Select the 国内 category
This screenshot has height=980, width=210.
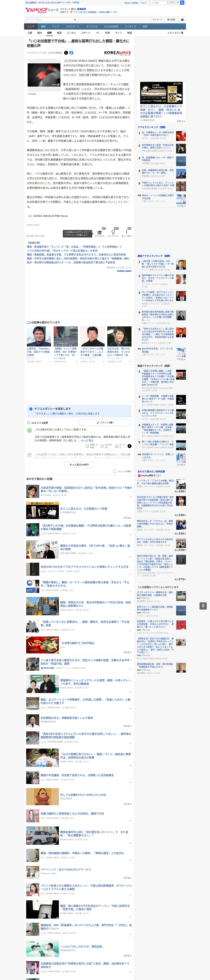pyautogui.click(x=40, y=33)
